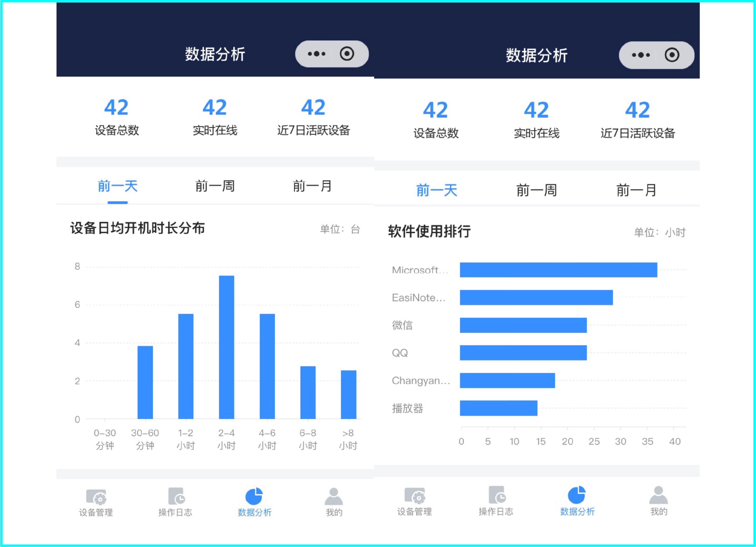Click the 设备日均开机时长分布 chart title
Viewport: 756px width, 547px height.
tap(137, 228)
